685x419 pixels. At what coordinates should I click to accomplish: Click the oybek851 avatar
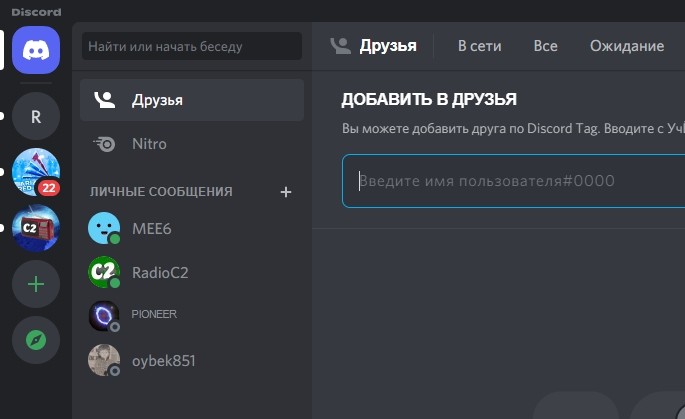[x=104, y=360]
